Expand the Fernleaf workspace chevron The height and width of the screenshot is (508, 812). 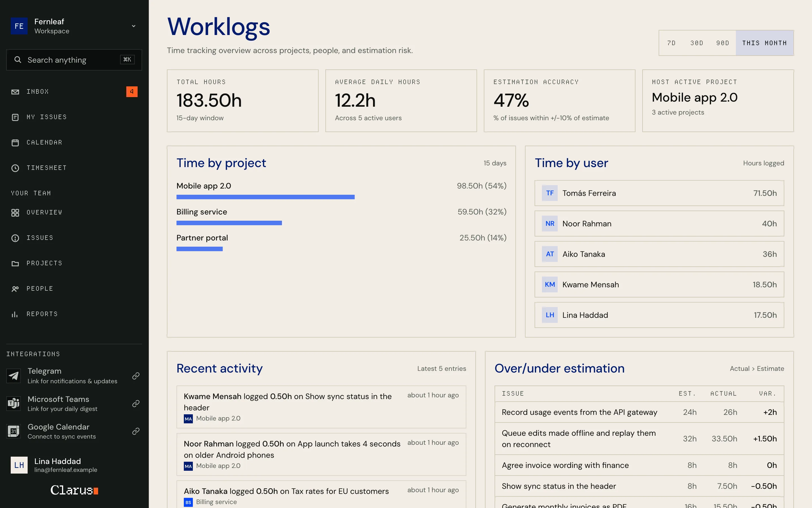(134, 26)
